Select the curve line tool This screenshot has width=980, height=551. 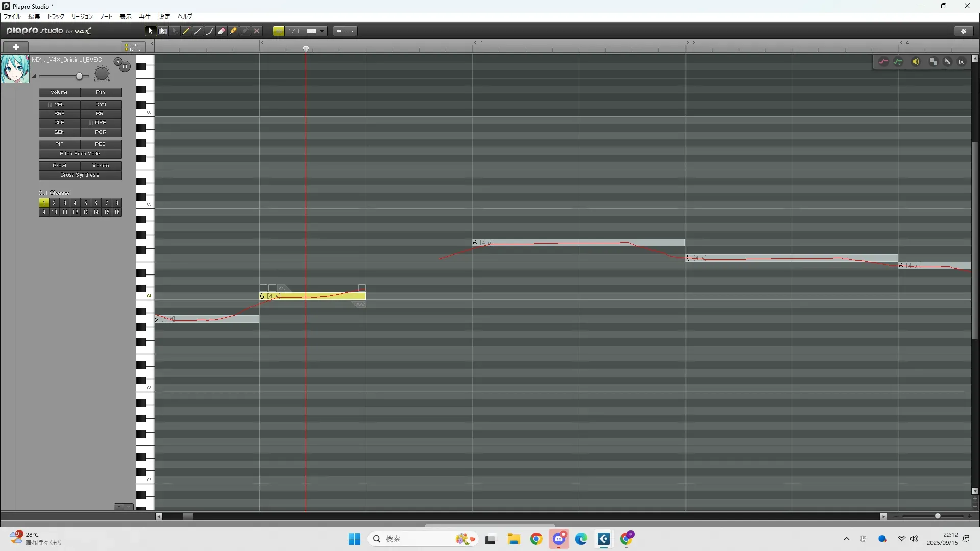(210, 31)
